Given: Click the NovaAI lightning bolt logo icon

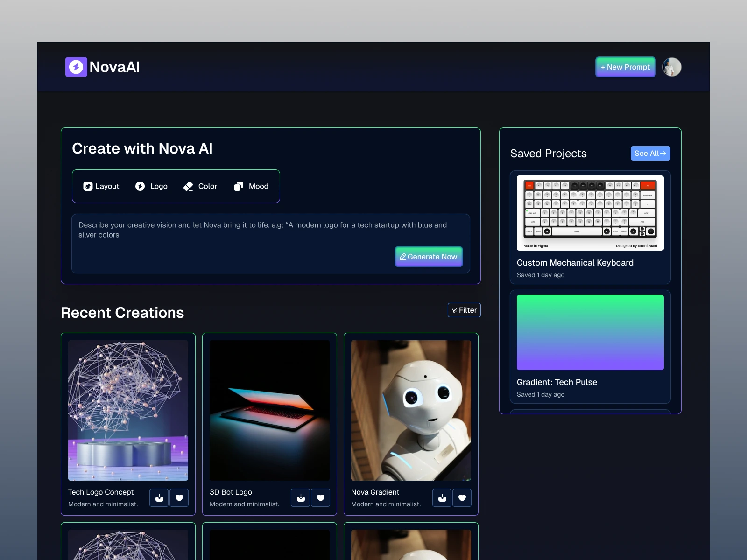Looking at the screenshot, I should point(76,67).
